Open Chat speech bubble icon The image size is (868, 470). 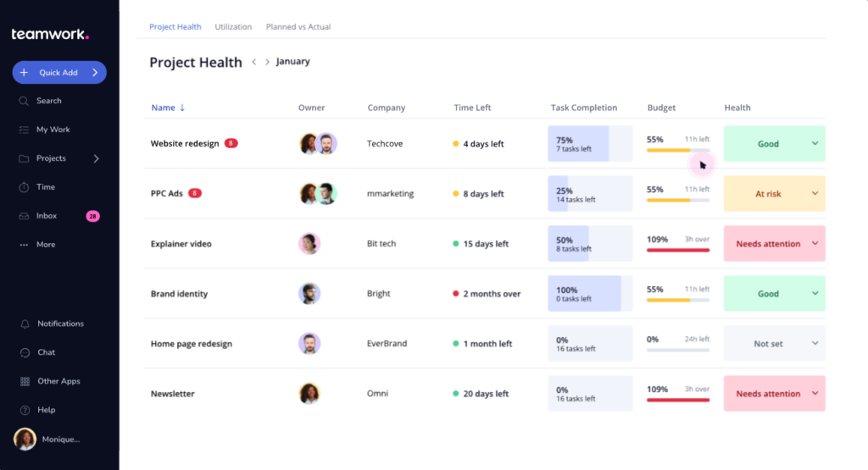(25, 352)
